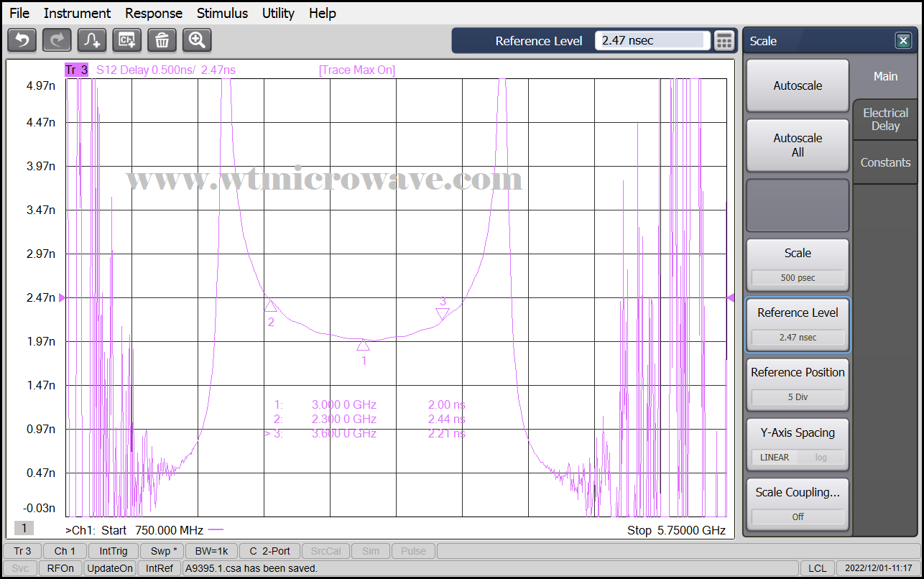Add a new channel with the Ch+ icon
Viewport: 924px width, 579px height.
click(x=127, y=40)
